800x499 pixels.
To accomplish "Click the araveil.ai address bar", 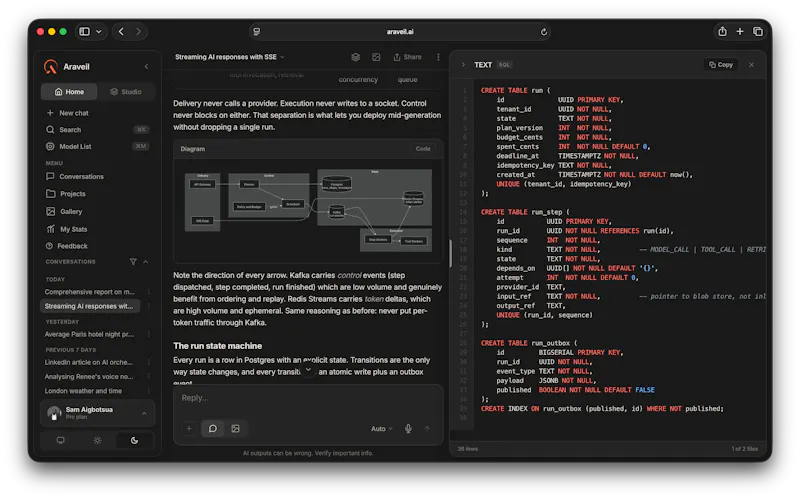I will [399, 32].
